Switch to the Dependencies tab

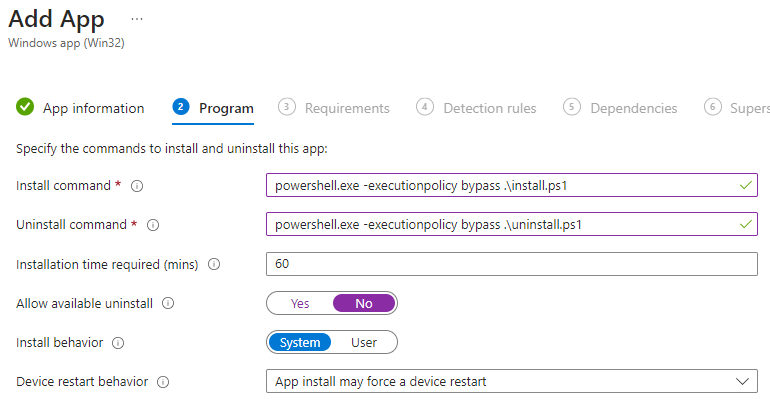633,108
